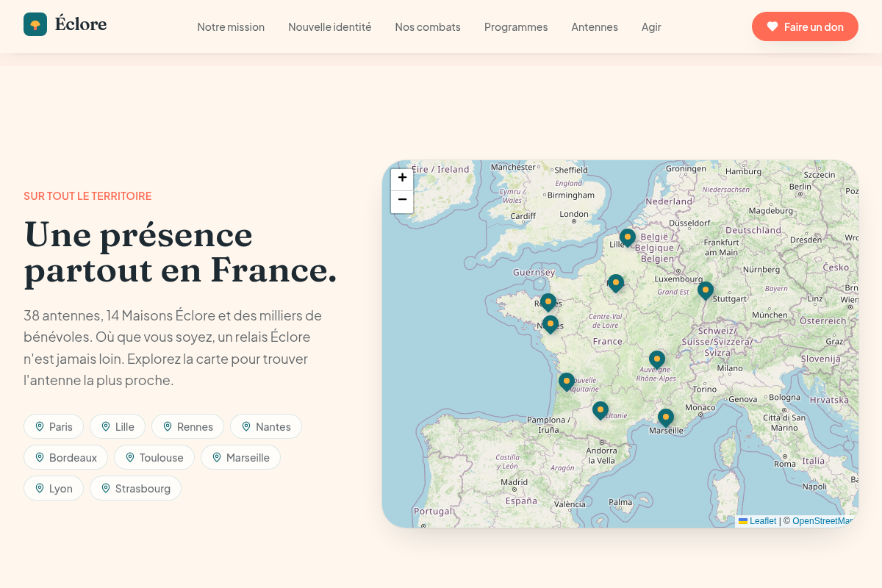
Task: Select the Nantes pin on the map
Action: coord(551,325)
